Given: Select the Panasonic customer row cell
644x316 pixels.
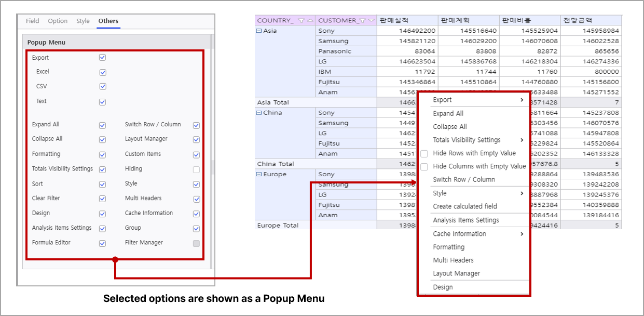Looking at the screenshot, I should click(x=346, y=51).
